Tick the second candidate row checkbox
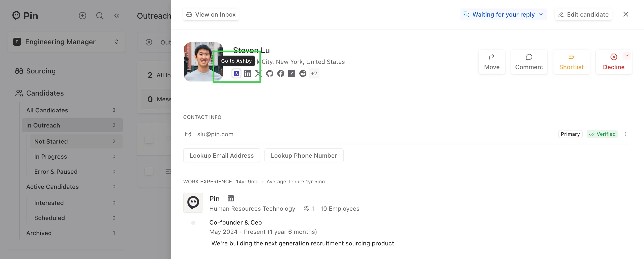Screen dimensions: 644x259 click(149, 171)
